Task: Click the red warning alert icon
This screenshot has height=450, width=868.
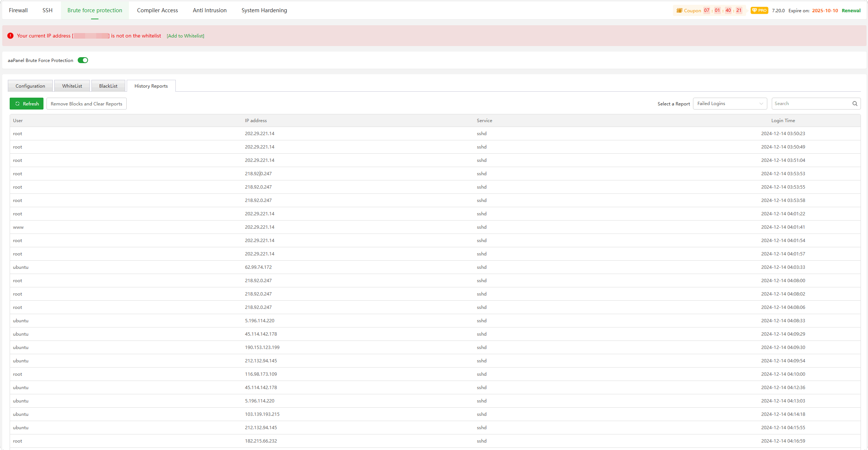Action: (10, 36)
